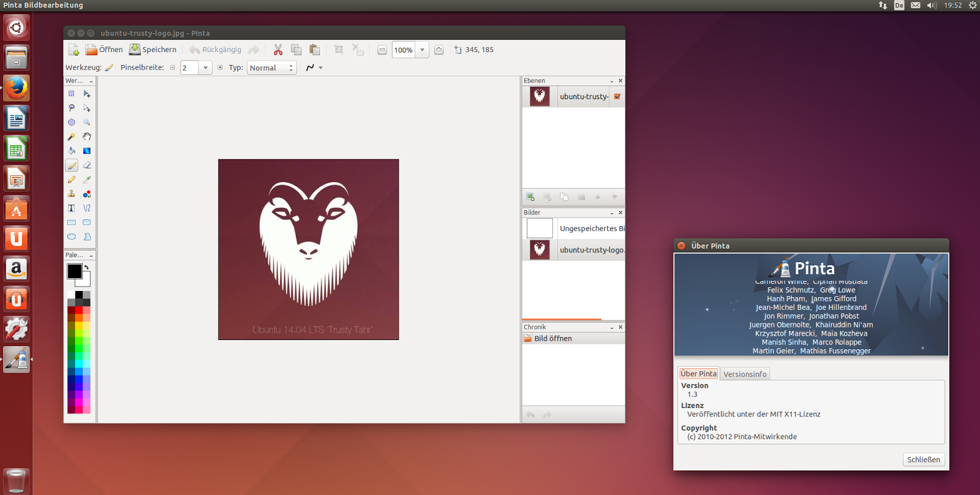This screenshot has width=980, height=495.
Task: Minimize the Ebenen panel
Action: click(612, 81)
